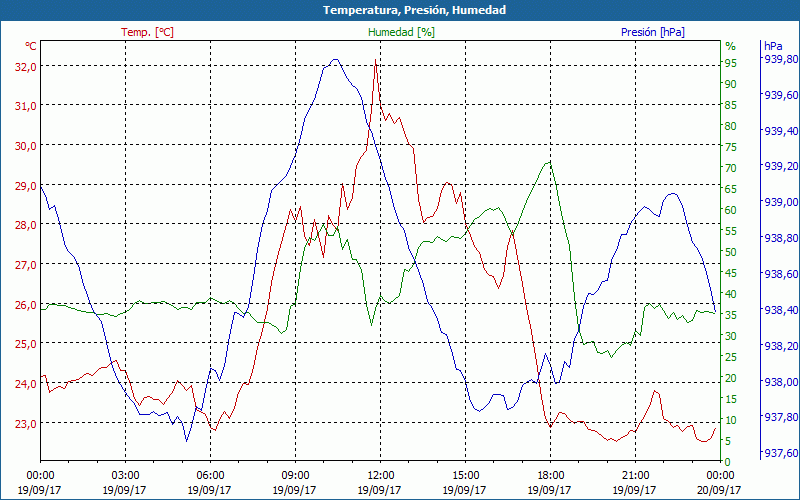Click the '21:00' time axis label
Screen dimensions: 800x500
point(635,476)
